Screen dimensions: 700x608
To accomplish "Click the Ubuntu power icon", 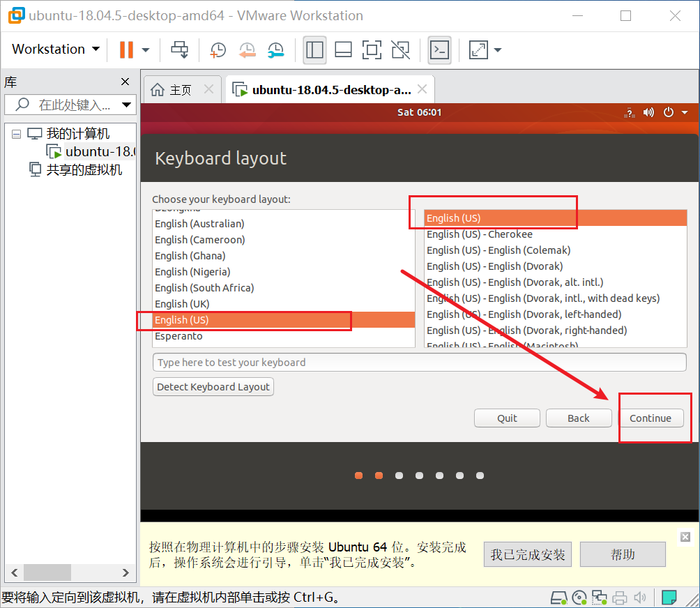I will click(x=669, y=112).
